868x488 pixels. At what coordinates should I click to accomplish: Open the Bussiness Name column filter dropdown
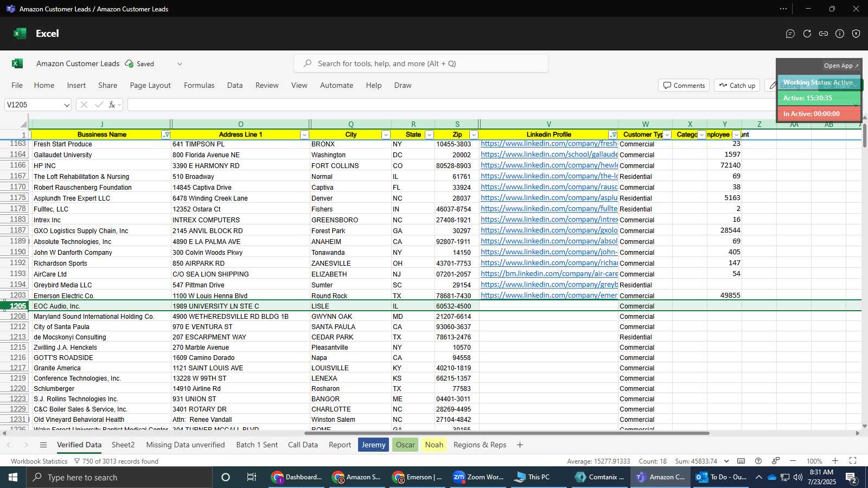(x=166, y=134)
